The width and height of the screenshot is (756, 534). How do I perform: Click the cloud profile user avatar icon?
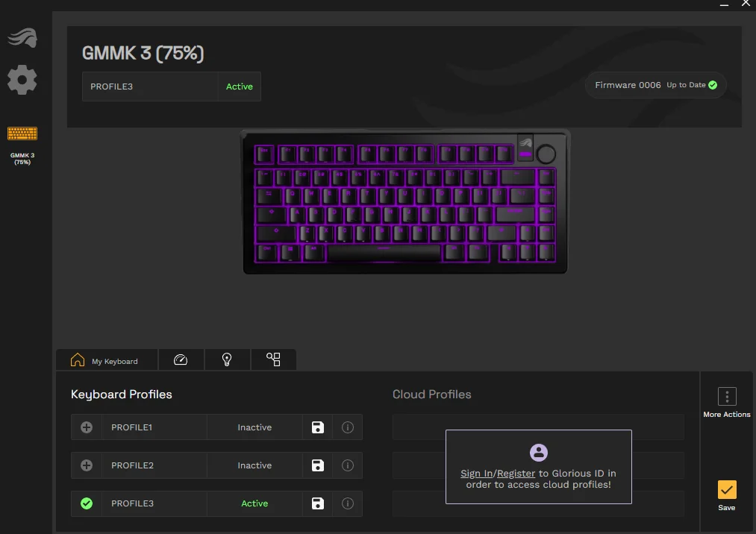(x=539, y=453)
